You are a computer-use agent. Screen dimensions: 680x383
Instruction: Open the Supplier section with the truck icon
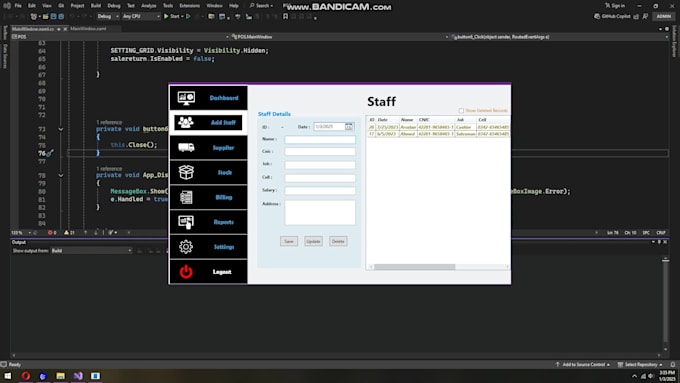point(209,147)
